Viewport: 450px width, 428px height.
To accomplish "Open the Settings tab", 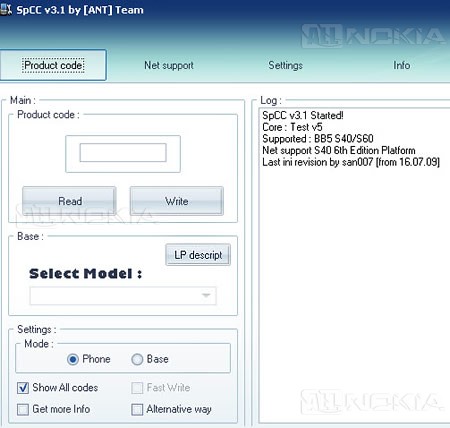I will click(286, 65).
